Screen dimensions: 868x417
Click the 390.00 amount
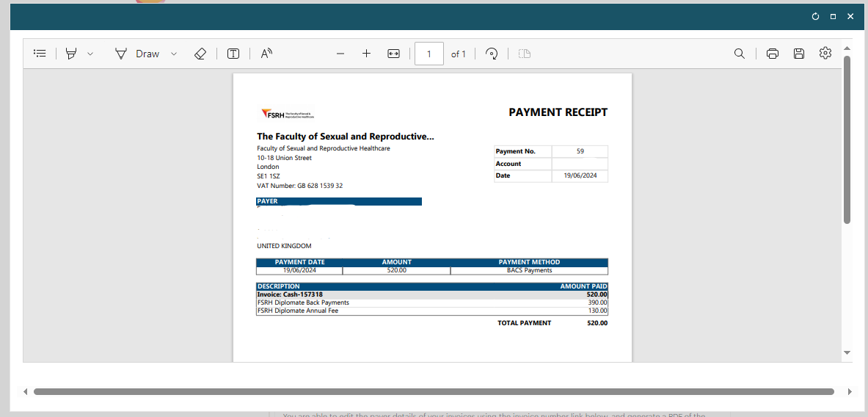tap(598, 303)
